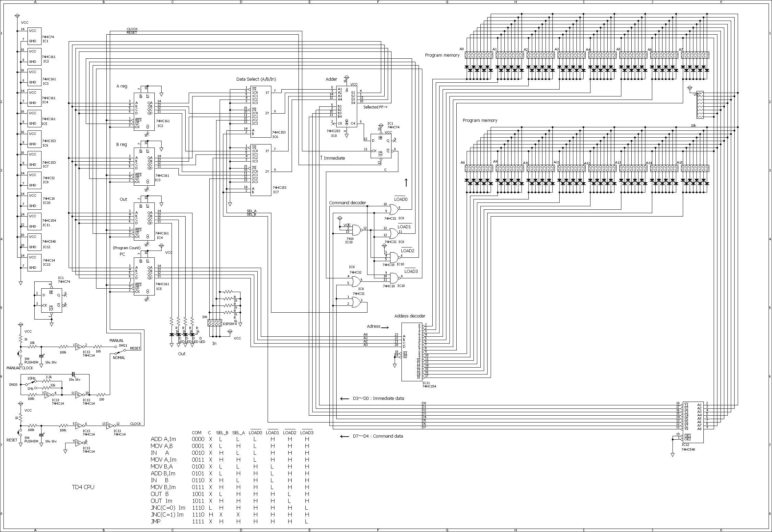
Task: Click the IC13 inverter with pins 9 and 8
Action: pos(79,443)
